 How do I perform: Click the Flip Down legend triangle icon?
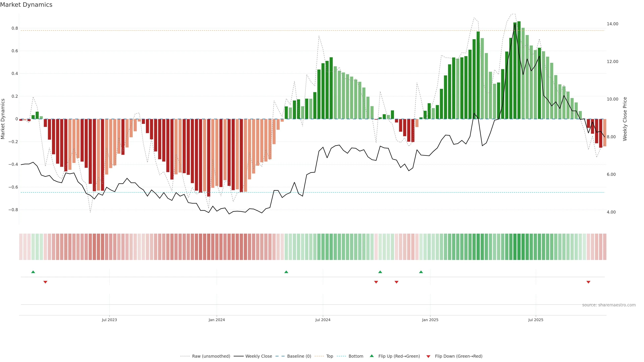(428, 356)
